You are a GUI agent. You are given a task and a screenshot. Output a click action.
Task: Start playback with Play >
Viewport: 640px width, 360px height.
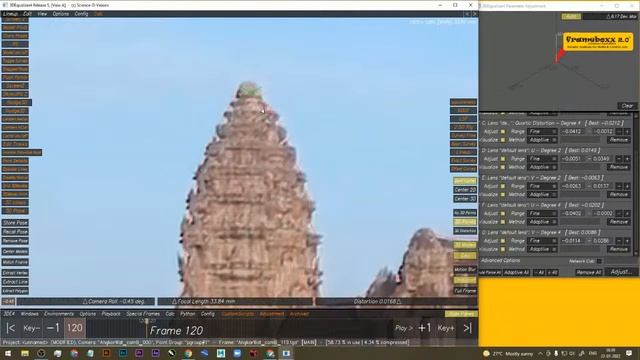404,328
